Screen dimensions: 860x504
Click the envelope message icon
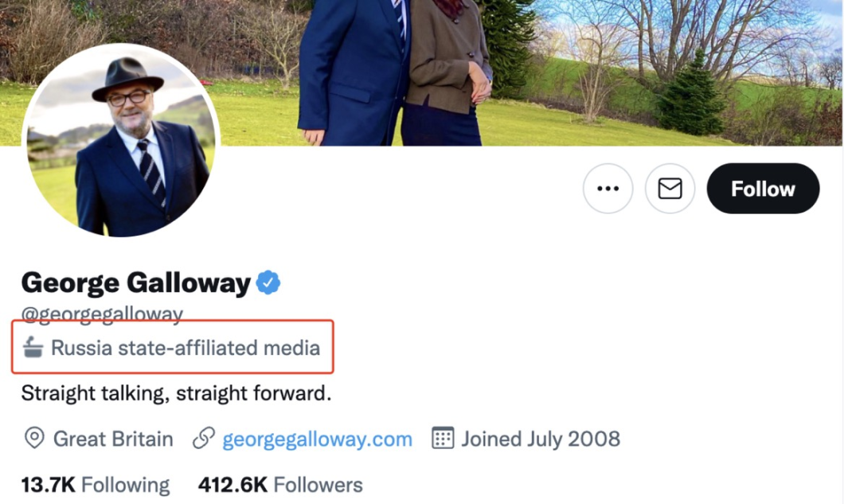click(670, 189)
